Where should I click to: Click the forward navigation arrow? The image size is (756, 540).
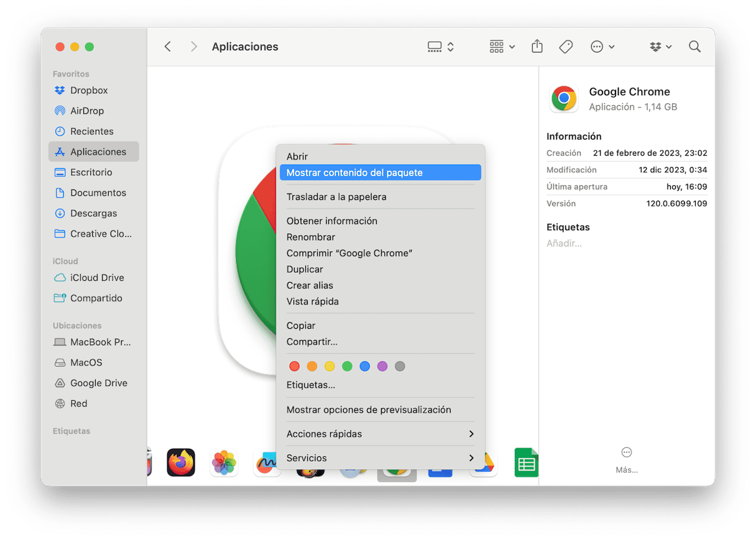[x=194, y=47]
